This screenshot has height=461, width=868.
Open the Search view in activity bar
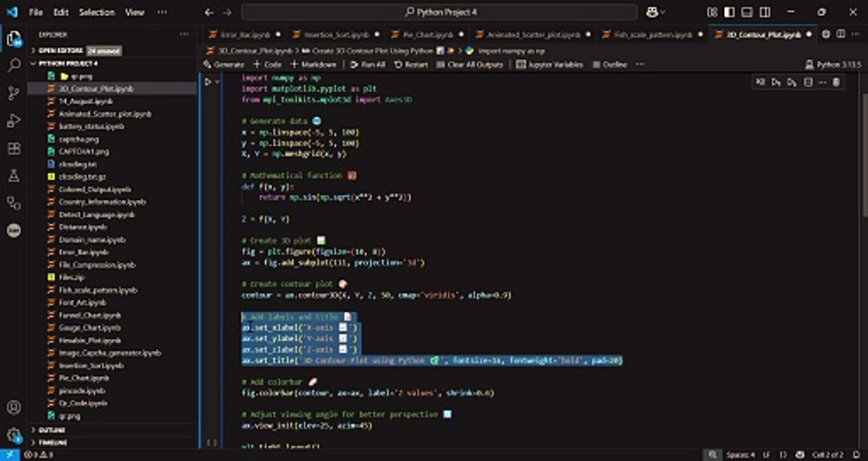tap(13, 65)
